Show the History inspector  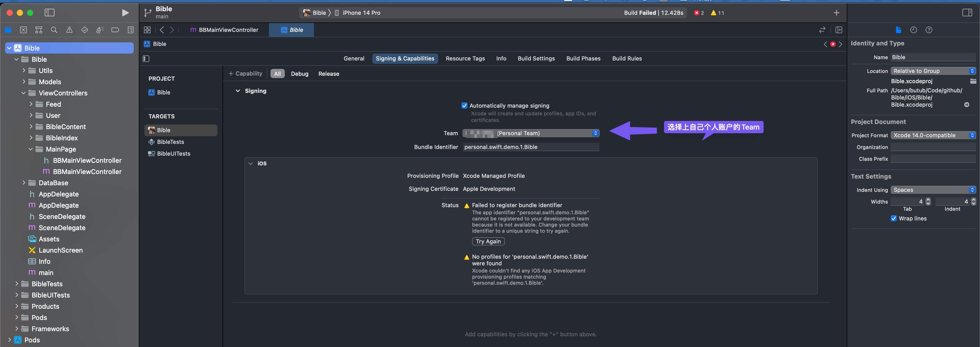[913, 30]
